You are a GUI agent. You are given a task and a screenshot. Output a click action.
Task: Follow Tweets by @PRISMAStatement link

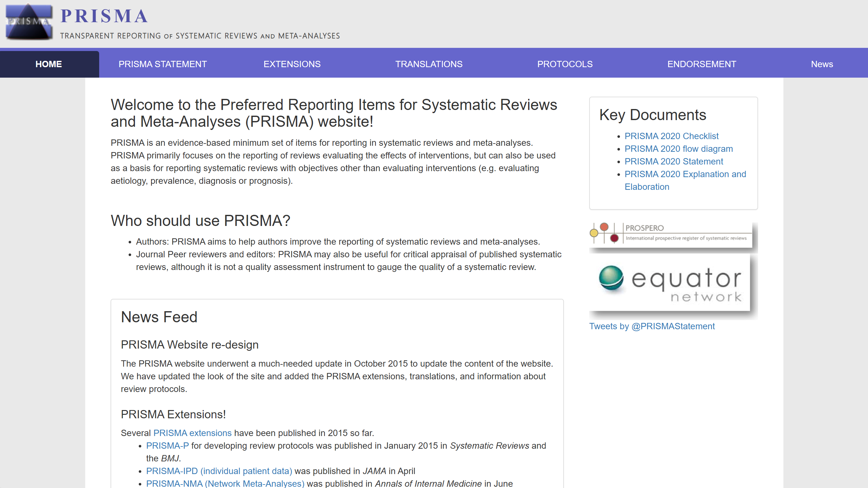[652, 326]
